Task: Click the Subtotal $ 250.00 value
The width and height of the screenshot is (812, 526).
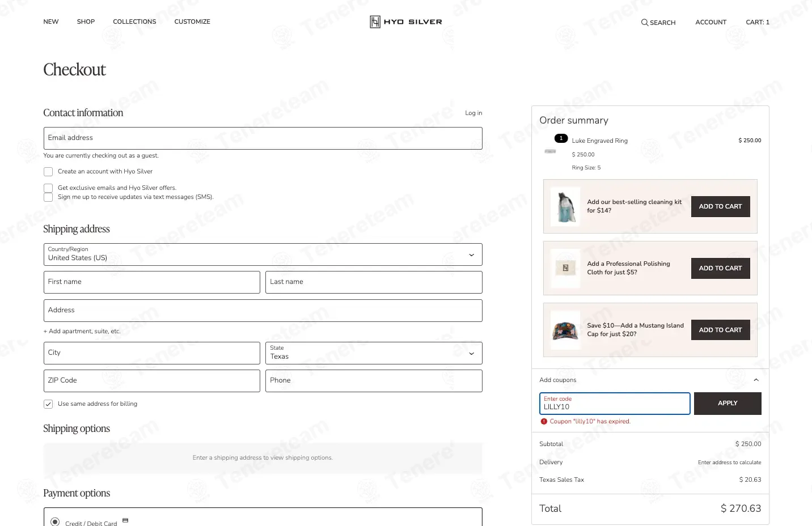Action: pos(748,444)
